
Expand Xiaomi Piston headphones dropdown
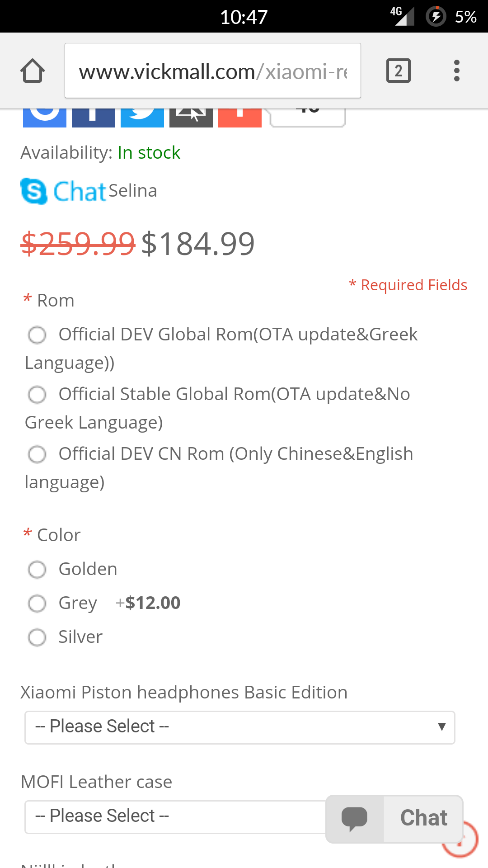coord(239,727)
